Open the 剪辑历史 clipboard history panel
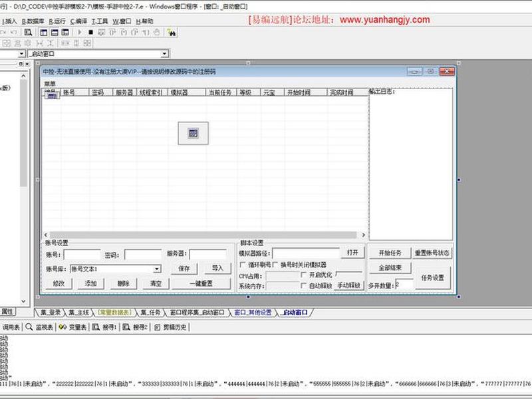 171,327
